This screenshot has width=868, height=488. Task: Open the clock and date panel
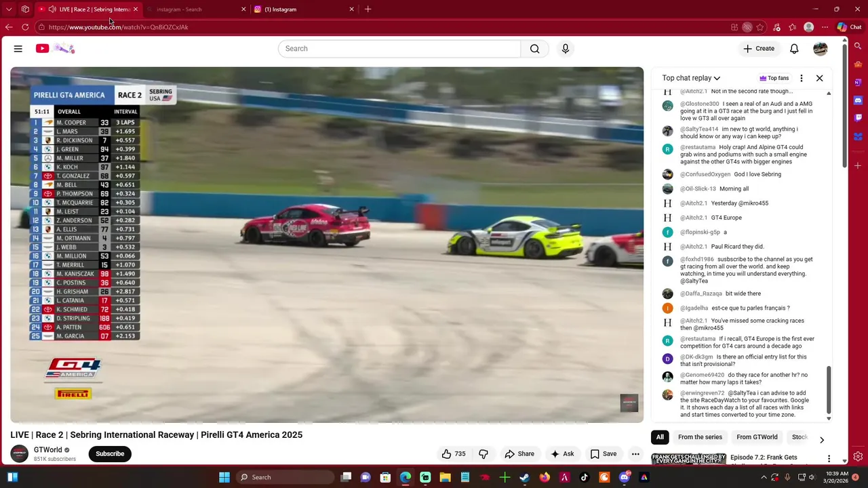point(837,477)
